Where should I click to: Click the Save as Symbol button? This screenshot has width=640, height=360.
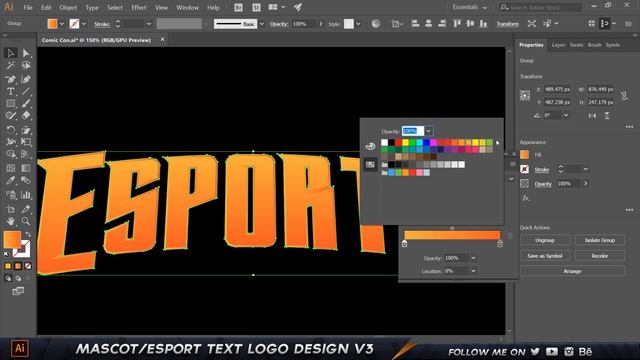pos(544,256)
